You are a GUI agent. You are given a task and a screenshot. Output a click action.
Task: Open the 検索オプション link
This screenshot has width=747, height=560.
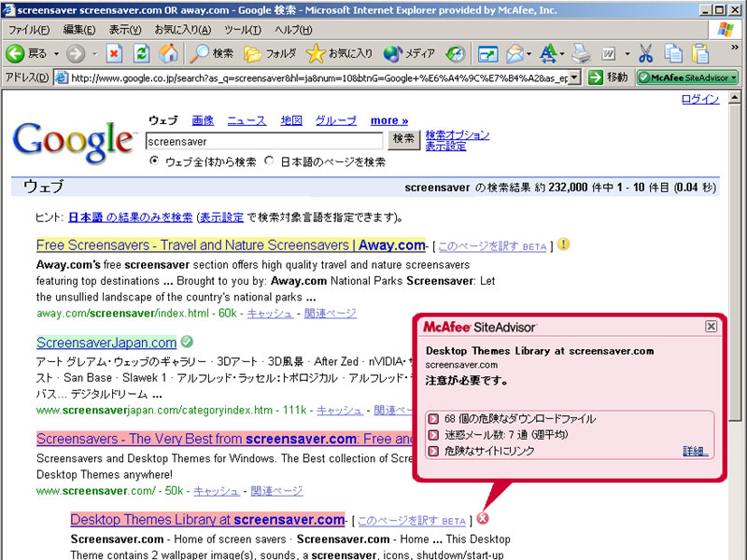click(x=458, y=134)
